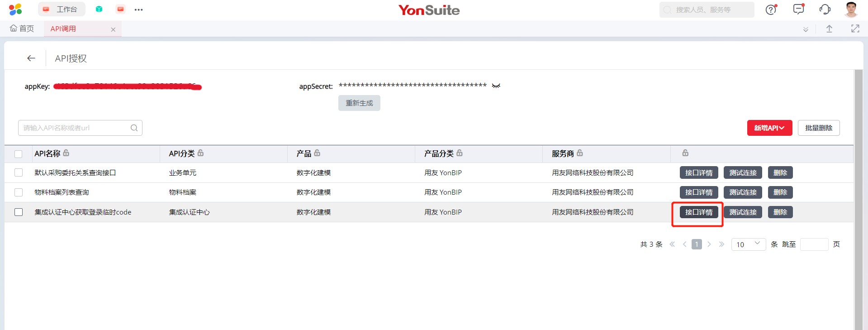
Task: Open the 新增API dropdown
Action: pos(769,128)
